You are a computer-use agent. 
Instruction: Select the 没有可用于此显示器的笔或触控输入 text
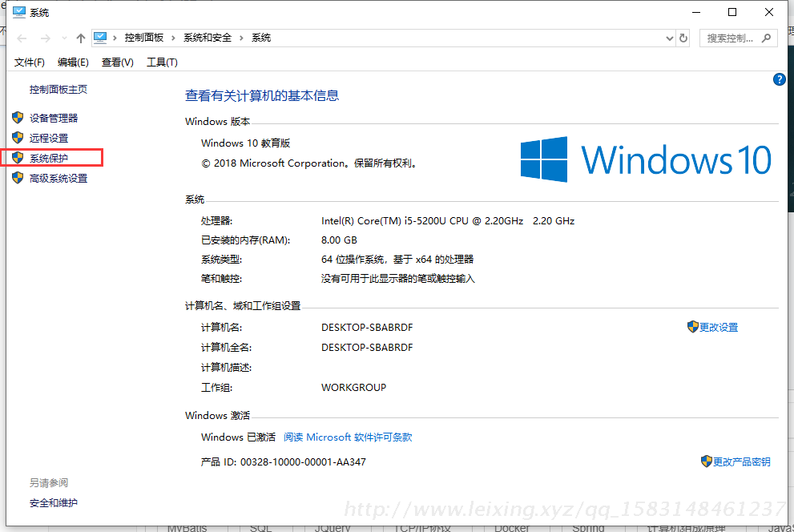(x=398, y=279)
